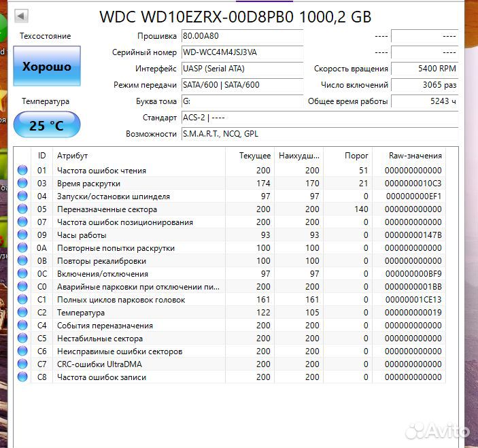
Task: Select raw value 00000000BF9
Action: click(x=413, y=274)
